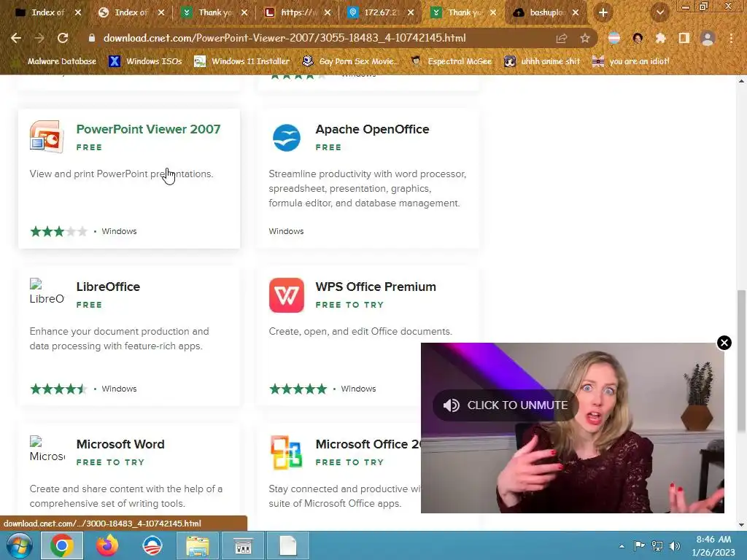This screenshot has height=560, width=747.
Task: Open the Obama logo taskbar app
Action: coord(152,545)
